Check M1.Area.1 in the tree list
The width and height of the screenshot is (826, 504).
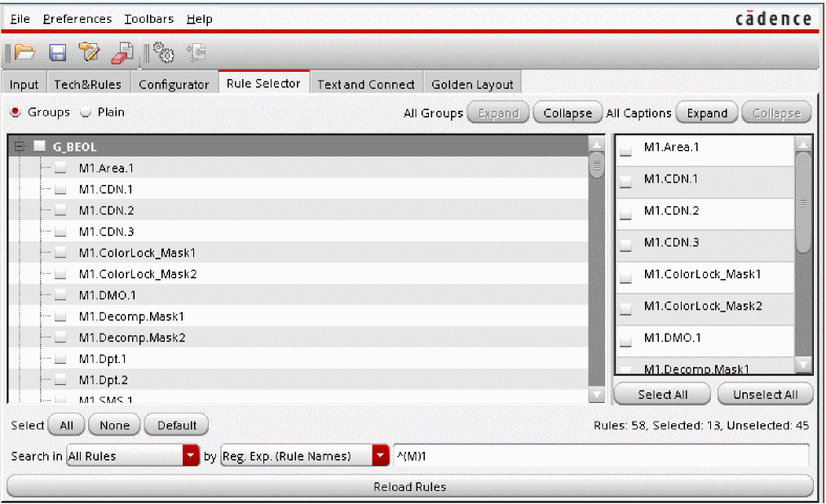click(60, 167)
